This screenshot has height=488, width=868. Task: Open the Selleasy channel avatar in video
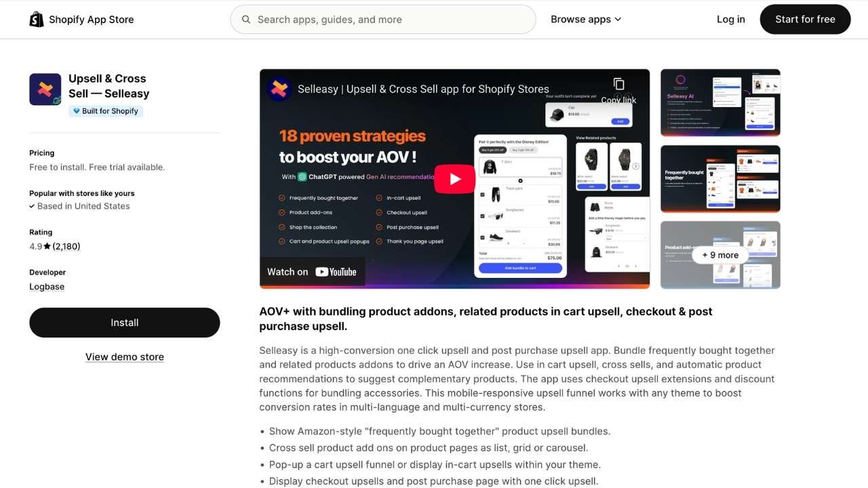[x=279, y=89]
